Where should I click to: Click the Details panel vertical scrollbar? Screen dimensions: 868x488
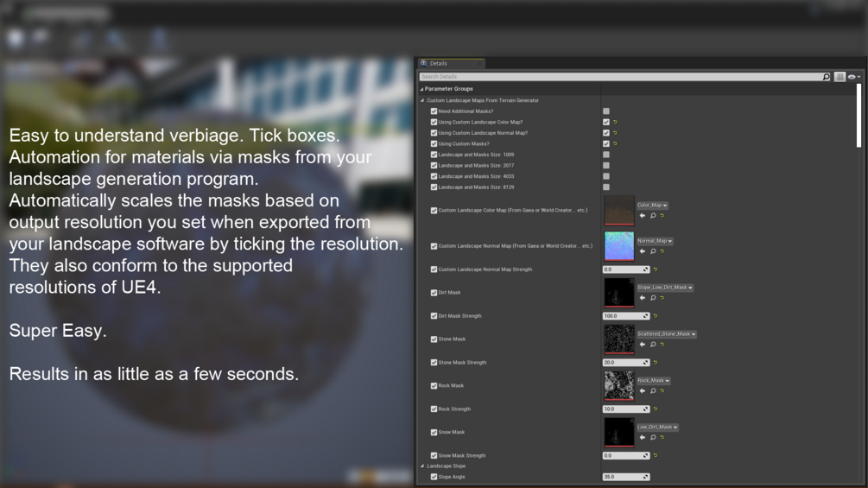click(x=859, y=115)
